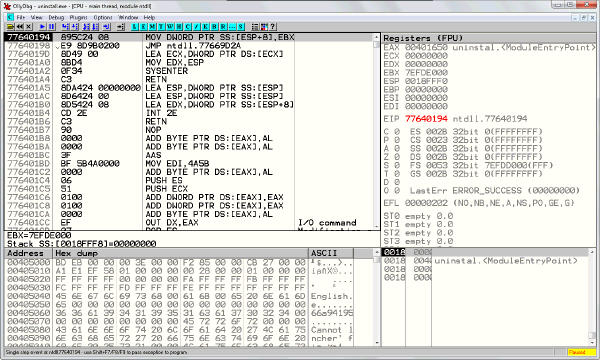Open Help with the question mark icon
Screen dimensions: 600x360
272,27
